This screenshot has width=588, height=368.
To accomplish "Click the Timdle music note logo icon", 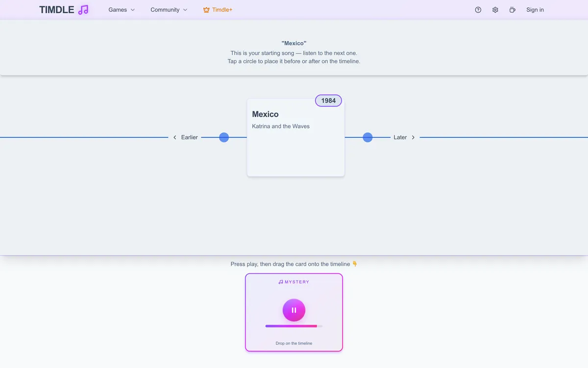I will tap(83, 10).
